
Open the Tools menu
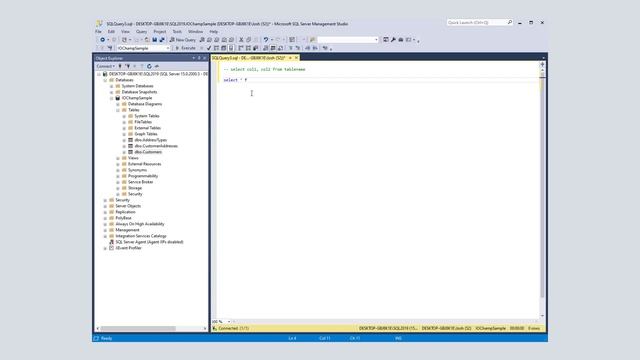click(177, 31)
